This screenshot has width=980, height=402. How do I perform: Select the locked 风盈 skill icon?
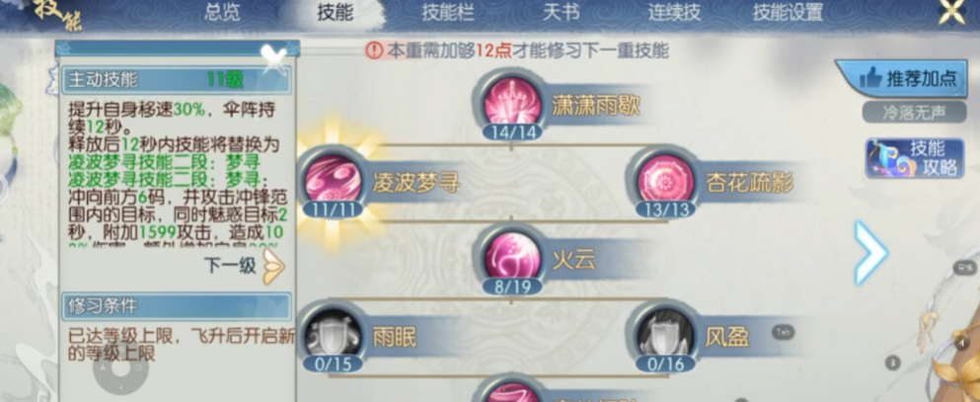665,335
